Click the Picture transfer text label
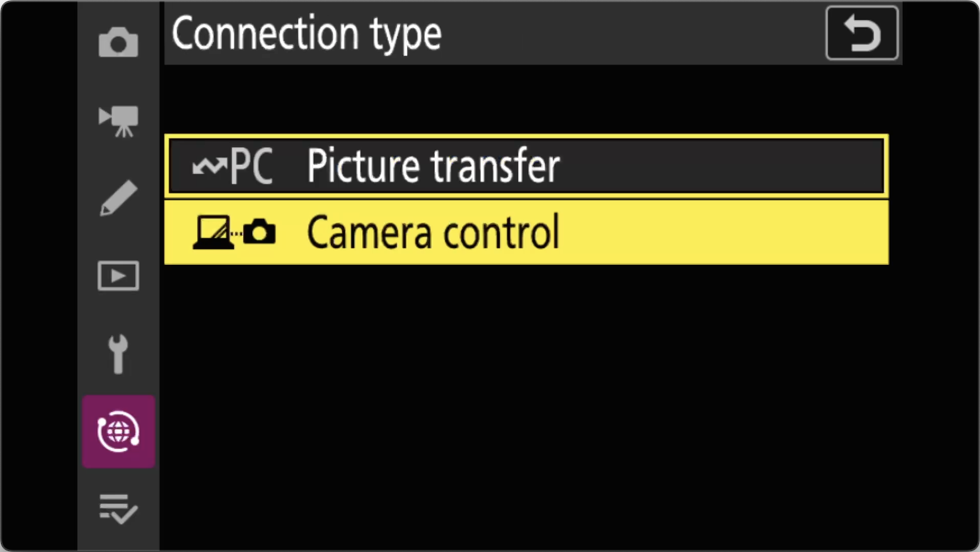Screen dimensions: 980x552 tap(433, 166)
